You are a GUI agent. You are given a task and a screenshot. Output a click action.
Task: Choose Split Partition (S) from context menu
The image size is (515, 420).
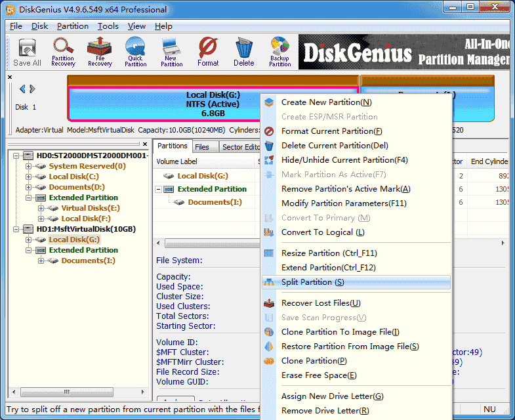356,282
